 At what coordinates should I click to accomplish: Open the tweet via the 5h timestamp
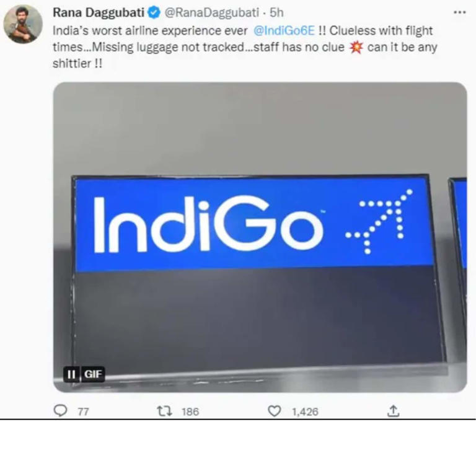pos(276,13)
